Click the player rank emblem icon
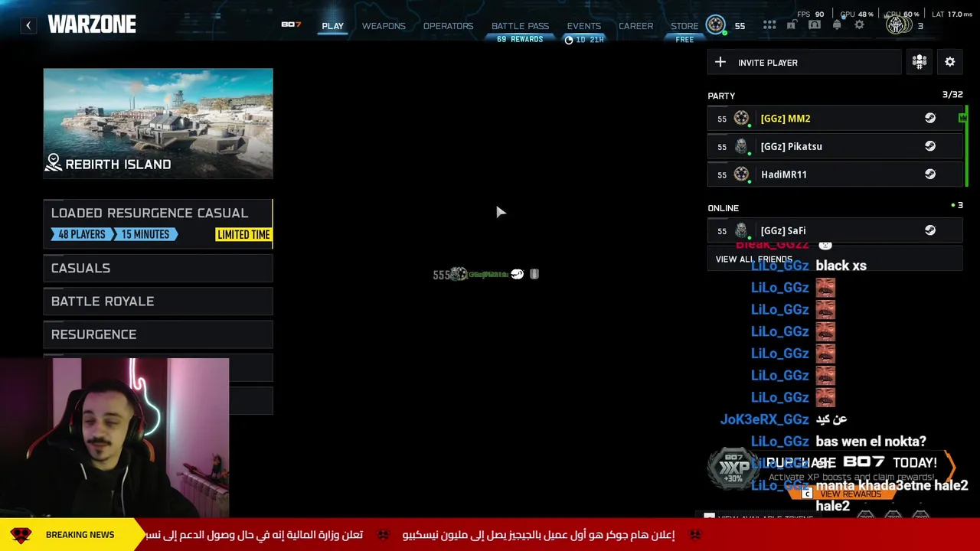Viewport: 980px width, 551px height. point(716,25)
